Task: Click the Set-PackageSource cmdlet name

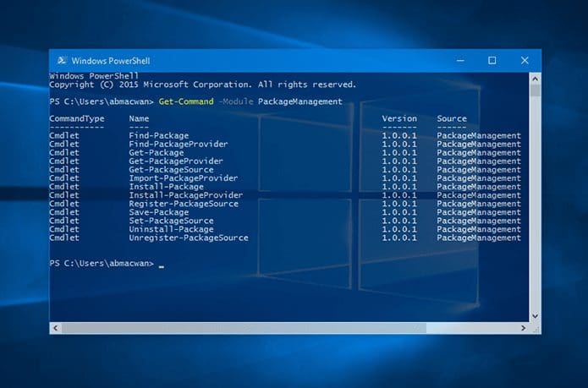Action: (x=172, y=221)
